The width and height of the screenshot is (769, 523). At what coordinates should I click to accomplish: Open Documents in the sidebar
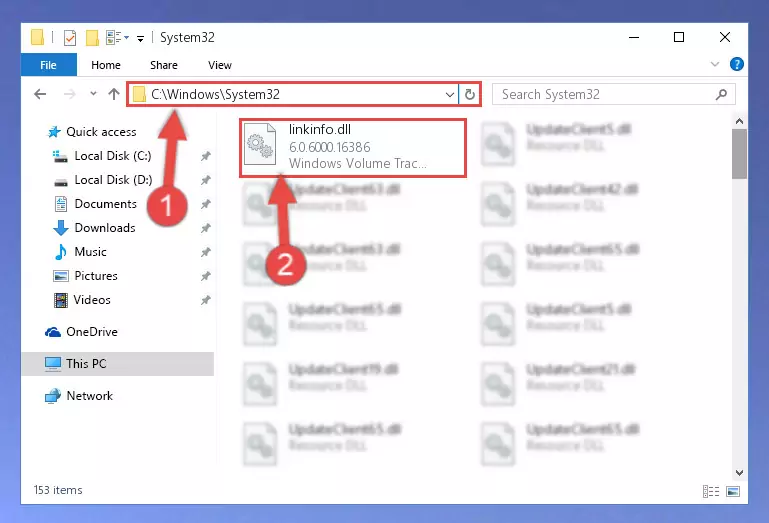105,204
